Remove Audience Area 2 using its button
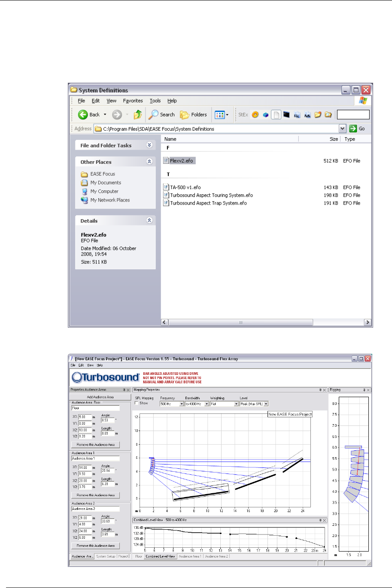This screenshot has width=392, height=588. pos(96,546)
